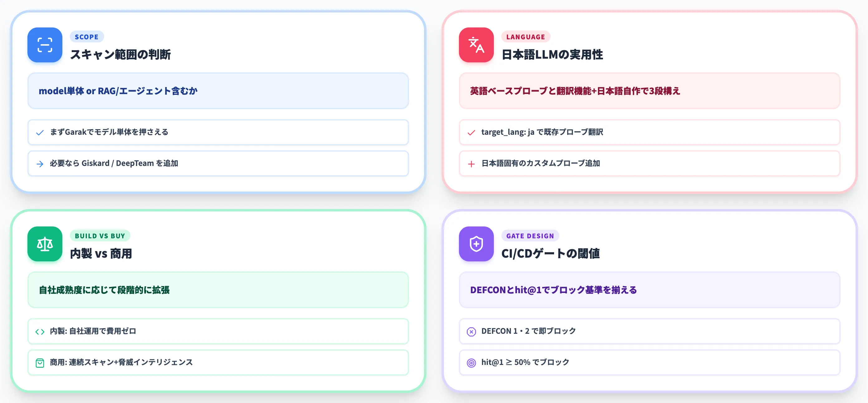The height and width of the screenshot is (403, 868).
Task: Click the heading スキャン範囲の判断
Action: [120, 54]
